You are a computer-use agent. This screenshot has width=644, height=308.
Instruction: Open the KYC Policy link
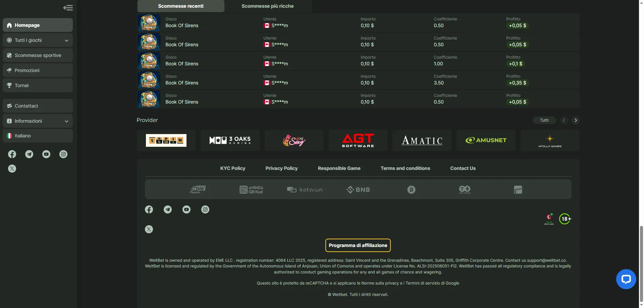point(233,168)
